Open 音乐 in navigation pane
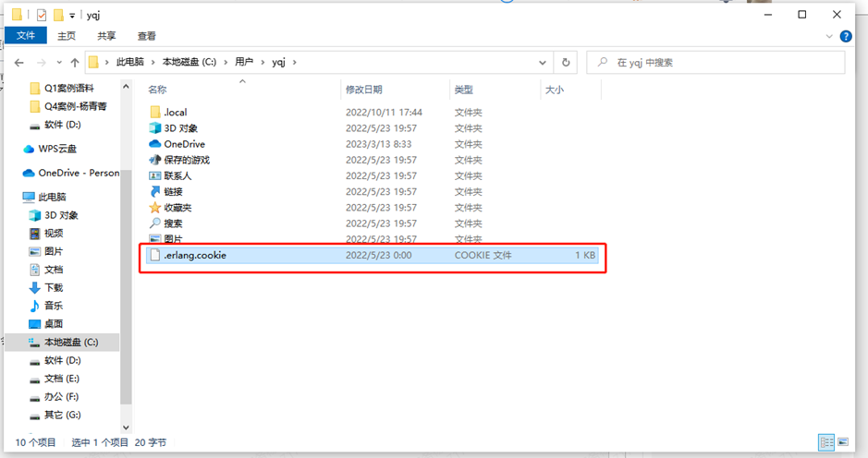This screenshot has height=458, width=868. click(53, 306)
